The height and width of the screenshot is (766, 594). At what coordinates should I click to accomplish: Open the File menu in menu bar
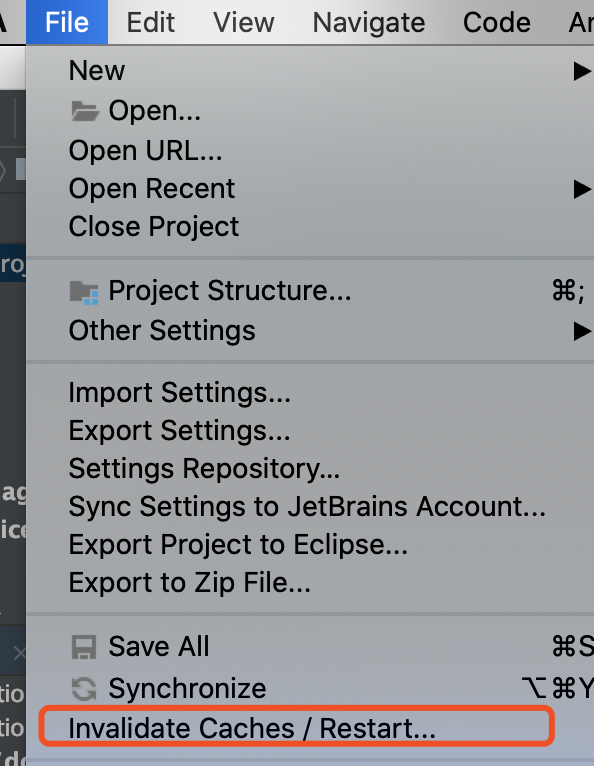(x=67, y=22)
